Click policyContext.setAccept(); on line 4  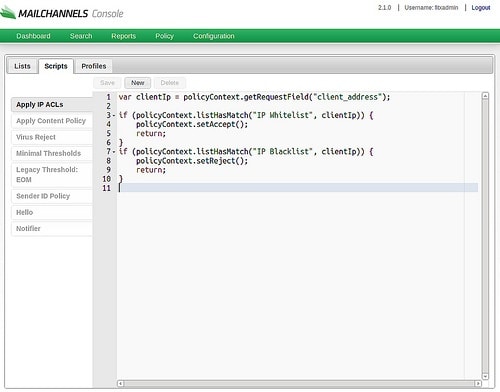[x=192, y=124]
